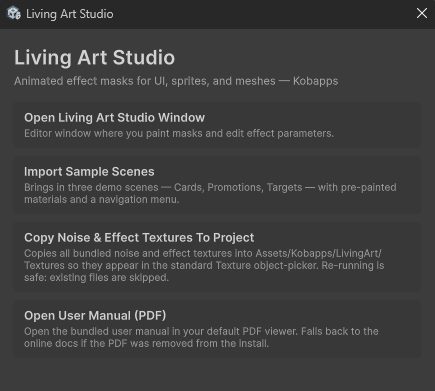Click the large 'Living Art Studio' heading
Viewport: 435px width, 391px height.
(x=94, y=57)
